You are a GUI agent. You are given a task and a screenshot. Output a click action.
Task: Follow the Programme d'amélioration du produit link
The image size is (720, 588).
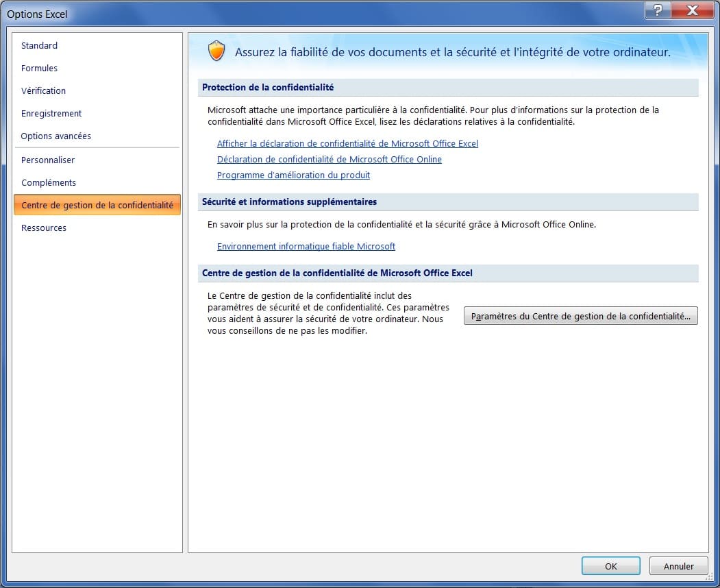pyautogui.click(x=293, y=175)
